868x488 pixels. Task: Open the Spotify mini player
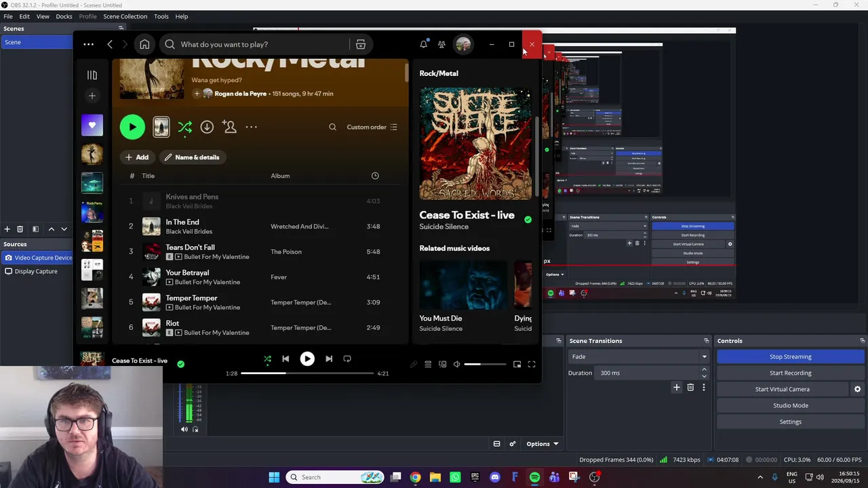click(517, 364)
